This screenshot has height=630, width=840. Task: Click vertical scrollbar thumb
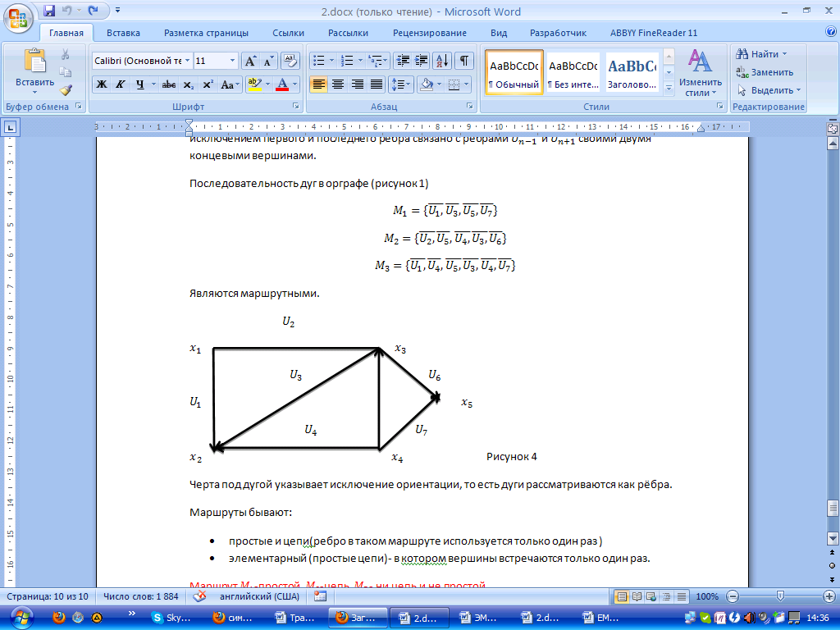[833, 507]
